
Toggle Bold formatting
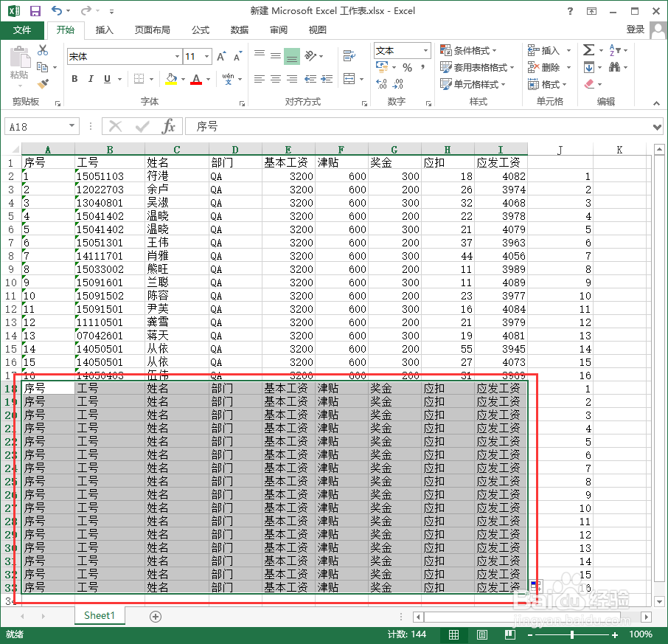coord(74,79)
